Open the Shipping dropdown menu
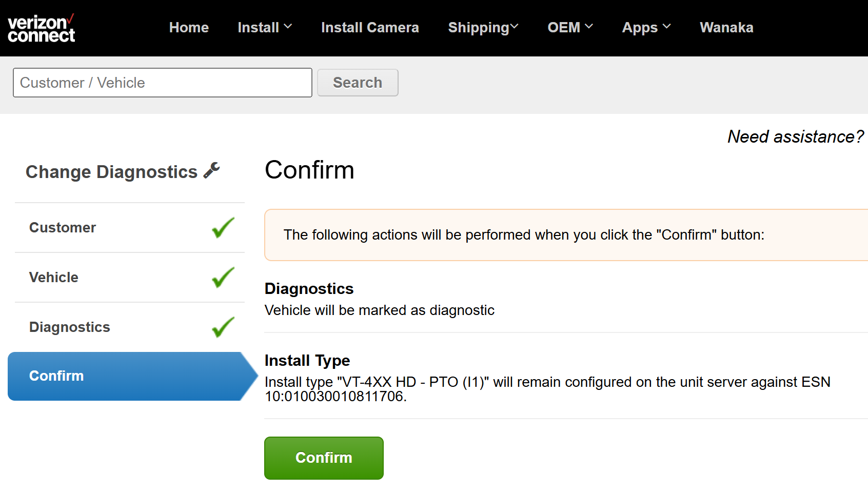The image size is (868, 492). coord(483,28)
